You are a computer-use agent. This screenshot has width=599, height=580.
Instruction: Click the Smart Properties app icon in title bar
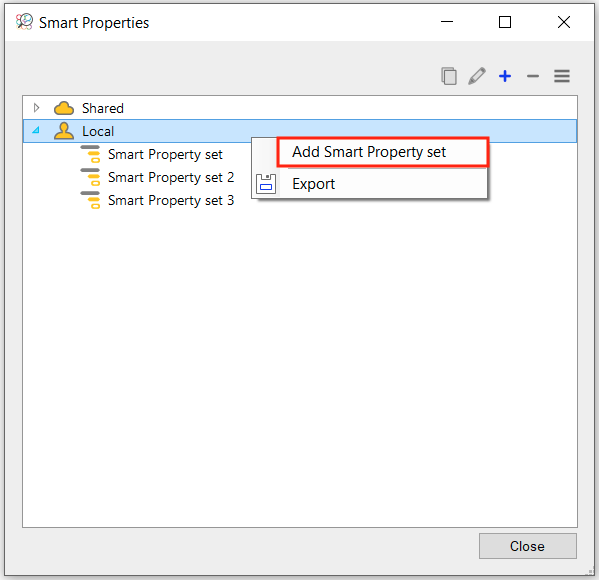pos(24,22)
